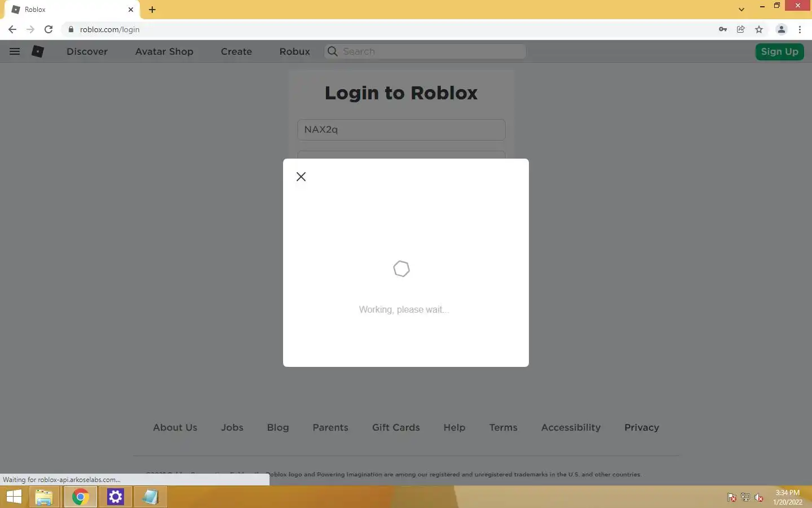Reload the page with refresh icon

[48, 29]
